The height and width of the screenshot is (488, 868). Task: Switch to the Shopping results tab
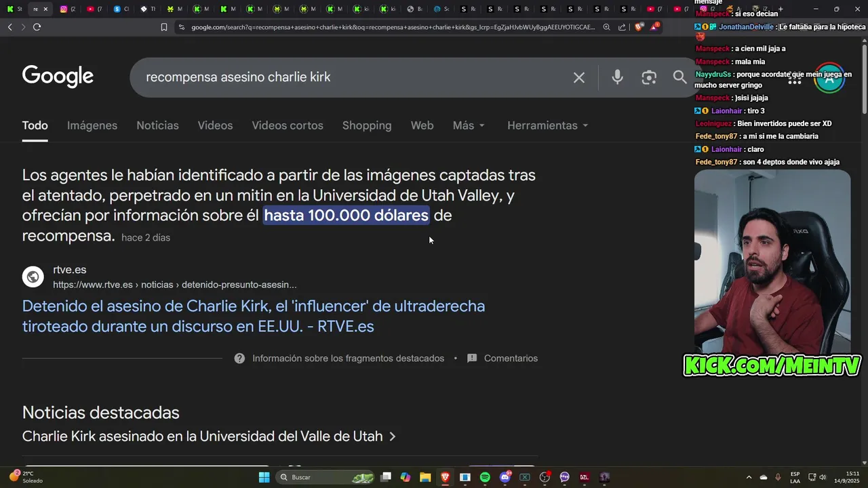(x=367, y=125)
